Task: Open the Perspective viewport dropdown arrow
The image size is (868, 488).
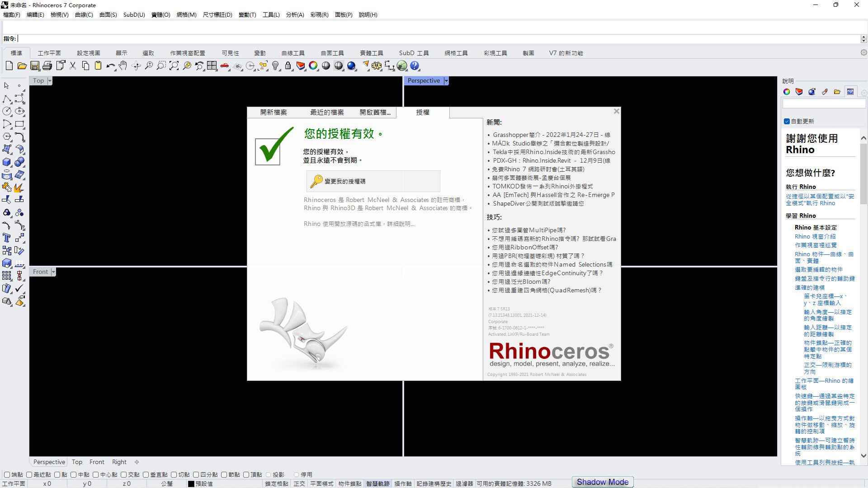Action: pos(446,81)
